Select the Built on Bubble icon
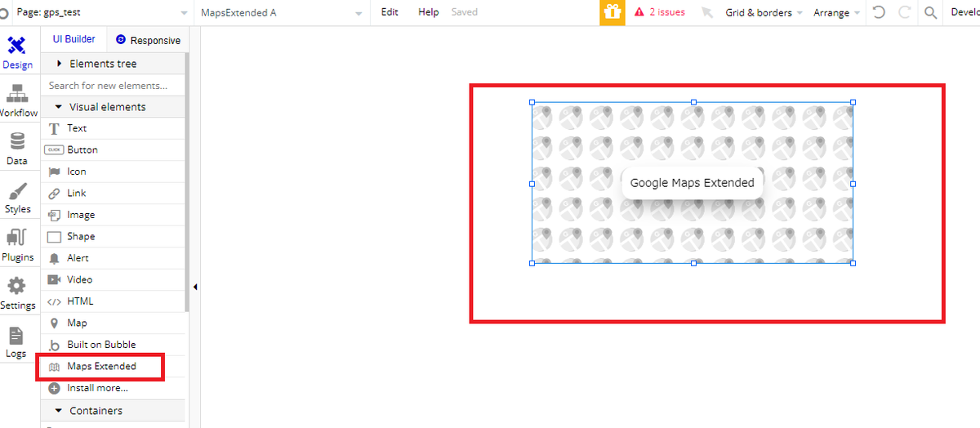The height and width of the screenshot is (428, 980). [x=54, y=345]
